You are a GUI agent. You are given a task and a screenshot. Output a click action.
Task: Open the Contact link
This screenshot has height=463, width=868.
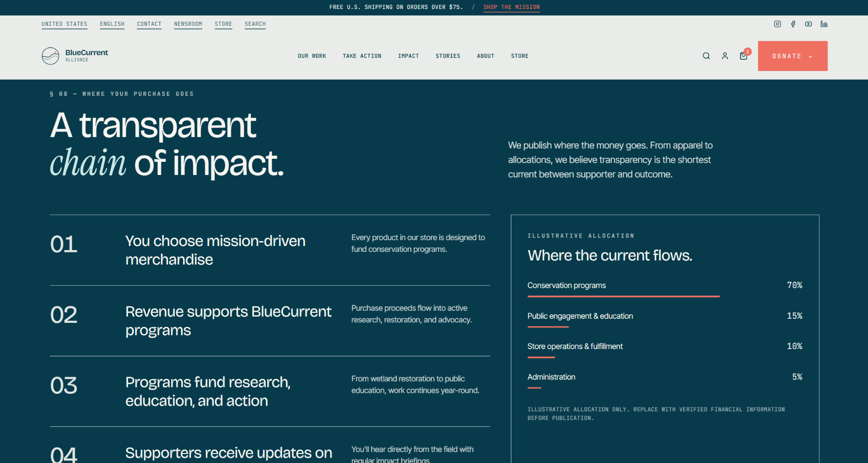coord(149,24)
